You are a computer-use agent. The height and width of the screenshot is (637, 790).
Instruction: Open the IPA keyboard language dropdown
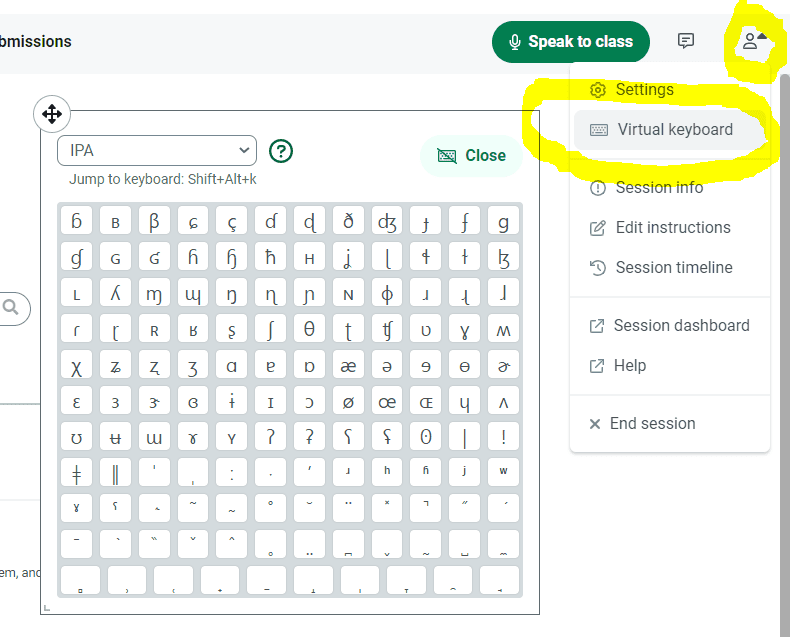pos(157,151)
